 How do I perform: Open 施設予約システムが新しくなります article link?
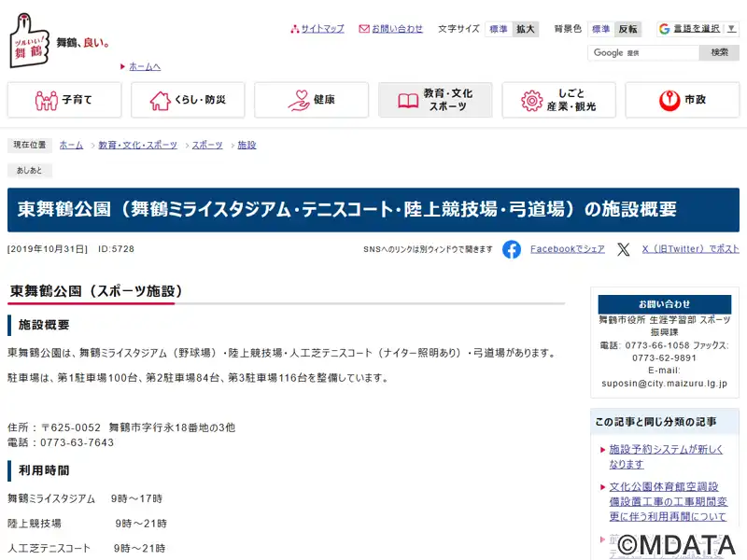pos(666,456)
